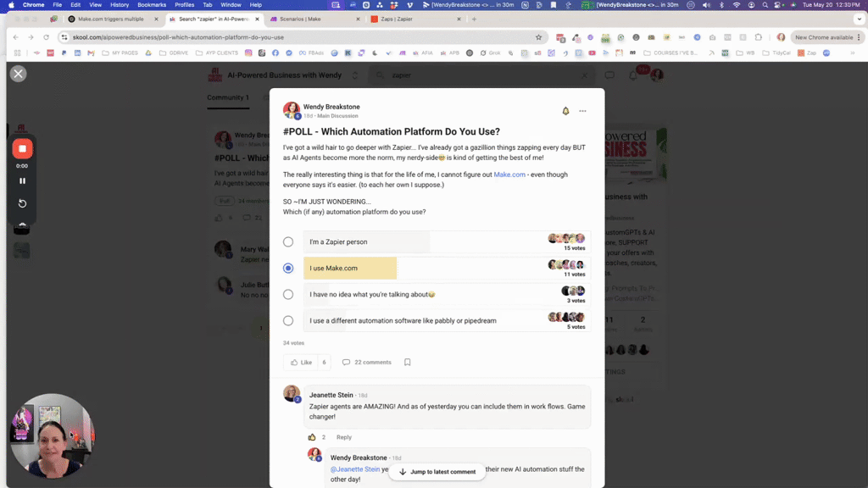This screenshot has height=488, width=868.
Task: Open a new browser tab with plus button
Action: (x=474, y=19)
